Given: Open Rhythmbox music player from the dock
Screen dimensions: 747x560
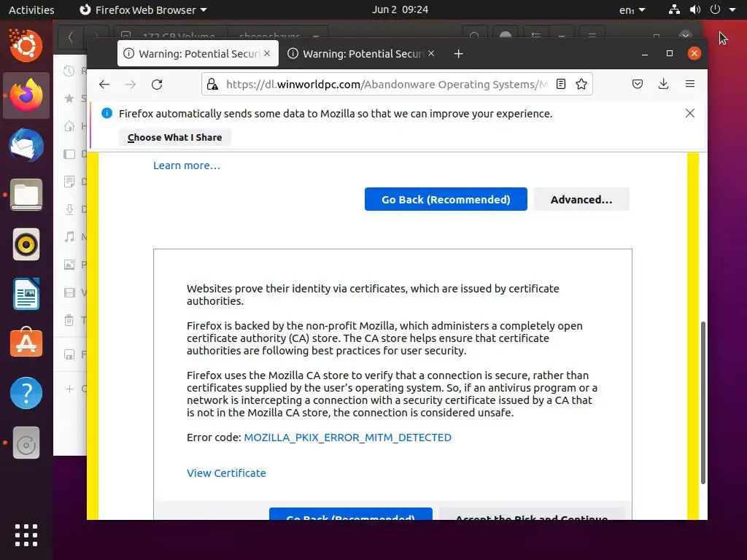Looking at the screenshot, I should (x=26, y=245).
